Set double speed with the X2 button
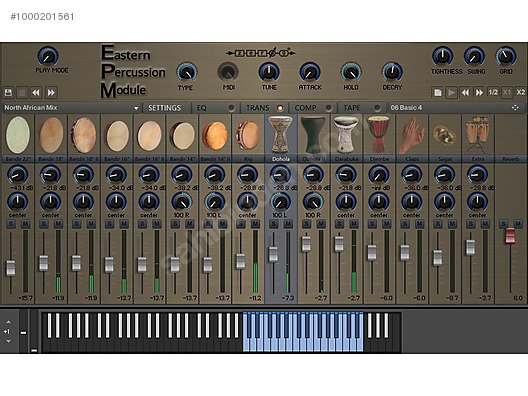The width and height of the screenshot is (528, 396). pyautogui.click(x=521, y=92)
